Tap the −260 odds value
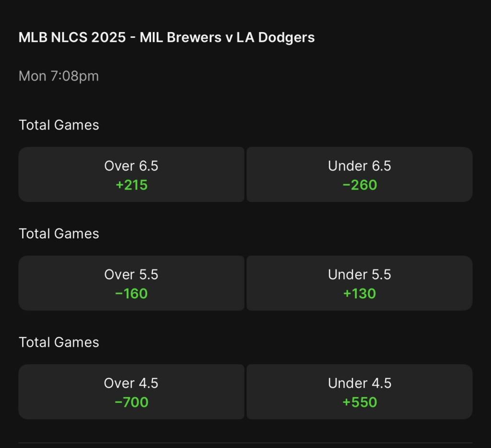 click(x=360, y=185)
